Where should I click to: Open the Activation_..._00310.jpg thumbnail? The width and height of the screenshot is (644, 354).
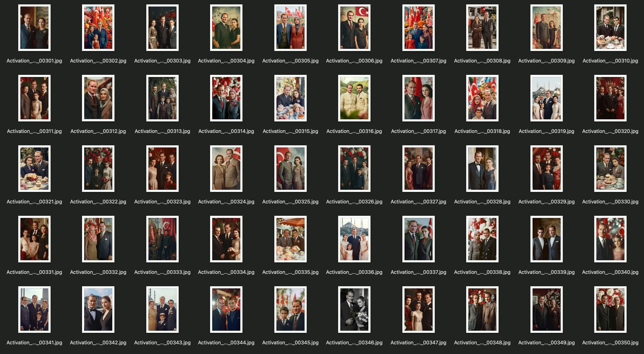pos(610,28)
